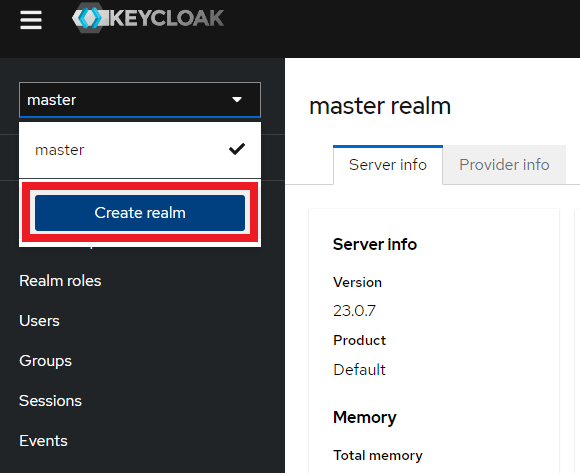Expand the master realm selector dropdown
The width and height of the screenshot is (580, 473).
tap(140, 100)
